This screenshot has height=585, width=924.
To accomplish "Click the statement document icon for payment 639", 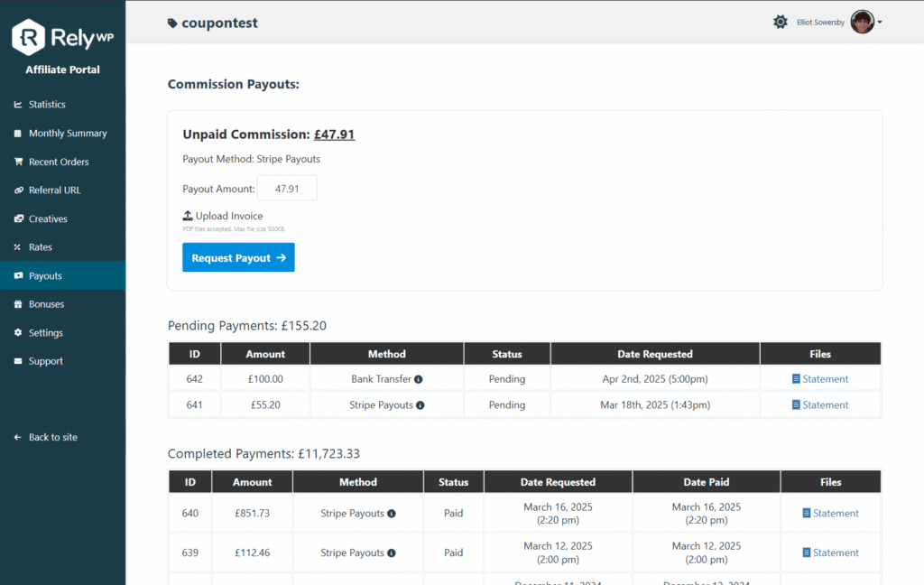I will pos(807,552).
